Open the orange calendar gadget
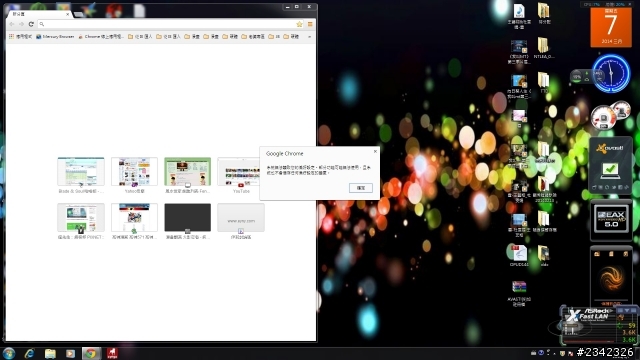Viewport: 640px width, 360px height. click(611, 27)
